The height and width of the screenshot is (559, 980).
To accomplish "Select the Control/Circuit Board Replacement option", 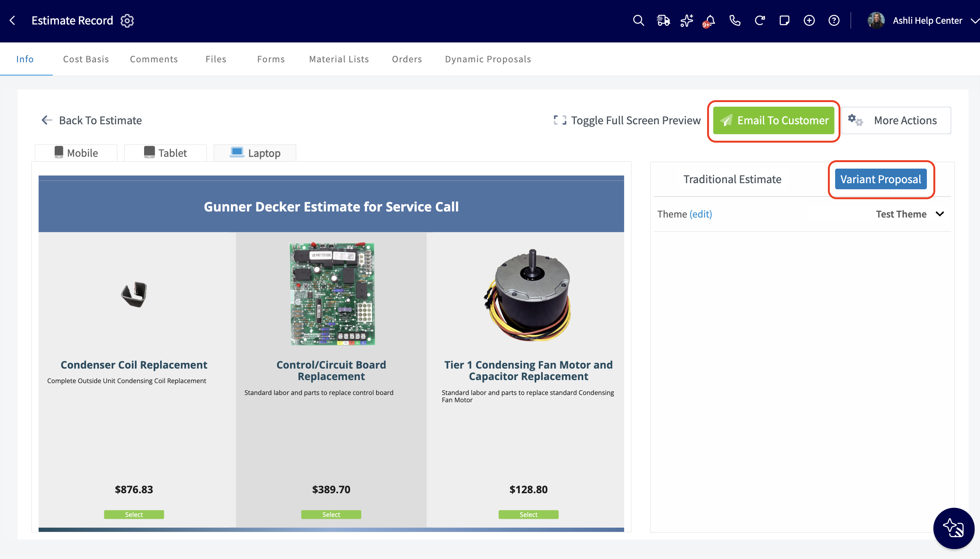I will click(x=331, y=515).
